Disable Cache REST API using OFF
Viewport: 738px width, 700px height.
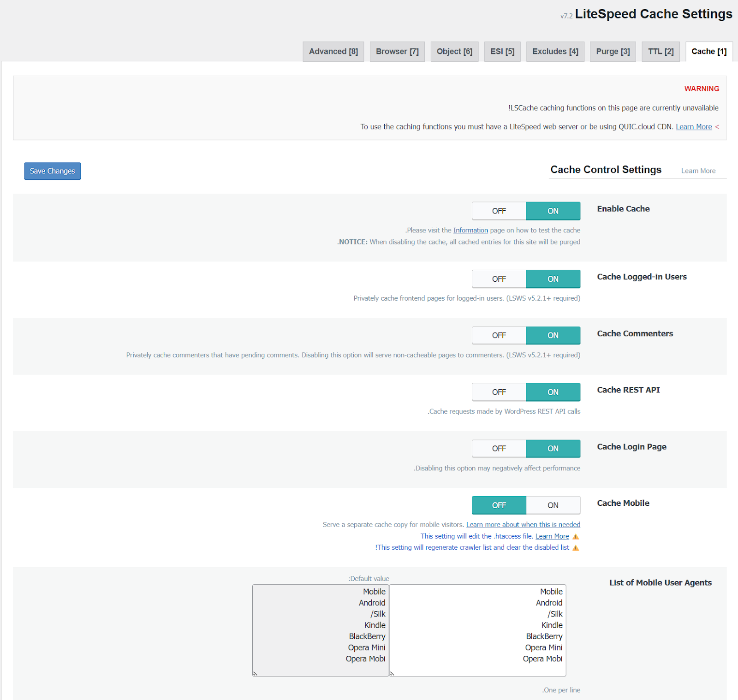[x=499, y=392]
